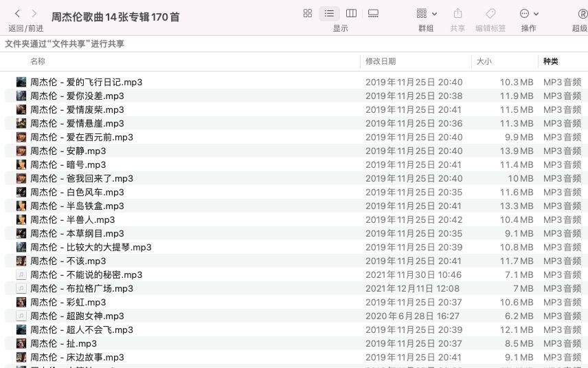Select the file 爱的飞行日记.mp3
The width and height of the screenshot is (588, 368).
296,83
